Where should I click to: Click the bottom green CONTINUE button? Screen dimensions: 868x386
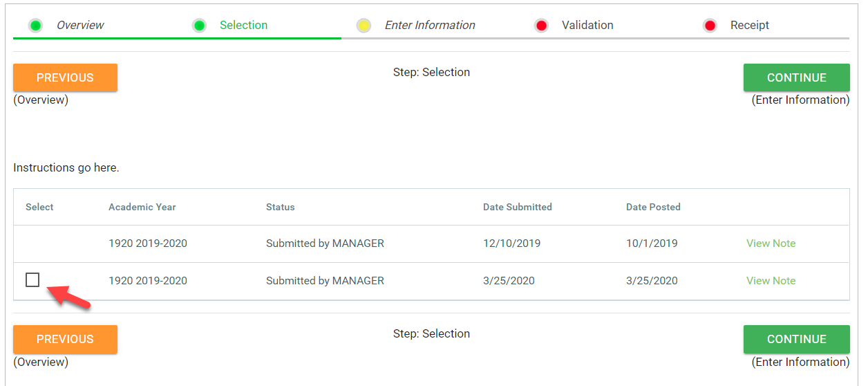[796, 340]
